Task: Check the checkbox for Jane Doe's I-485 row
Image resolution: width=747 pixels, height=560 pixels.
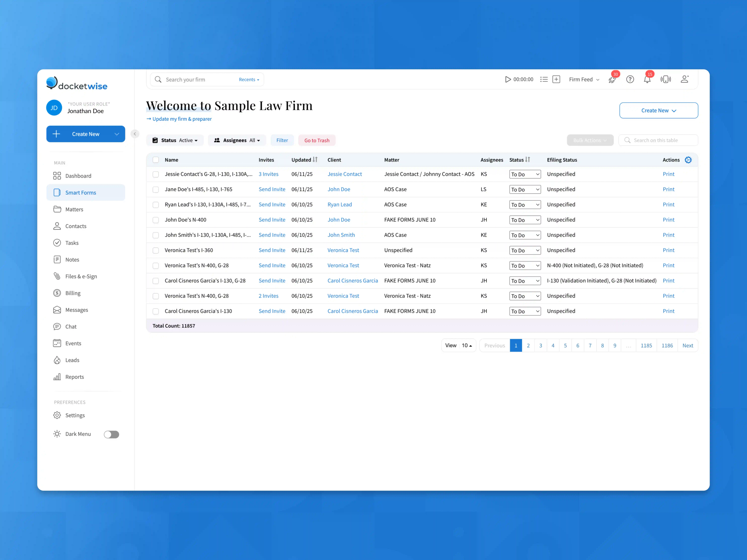Action: (156, 189)
